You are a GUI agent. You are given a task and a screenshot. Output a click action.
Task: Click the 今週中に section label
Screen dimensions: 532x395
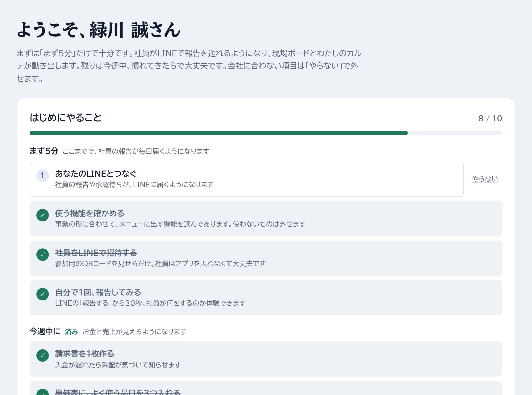[45, 331]
